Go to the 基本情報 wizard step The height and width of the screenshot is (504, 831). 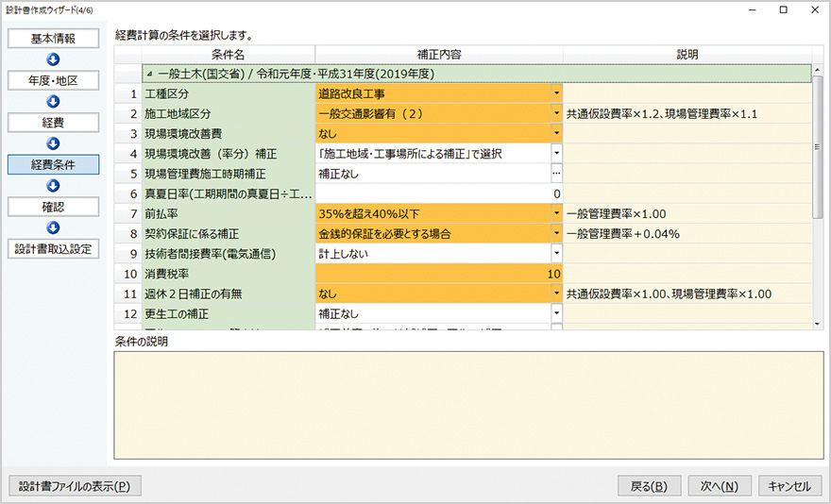(x=52, y=39)
